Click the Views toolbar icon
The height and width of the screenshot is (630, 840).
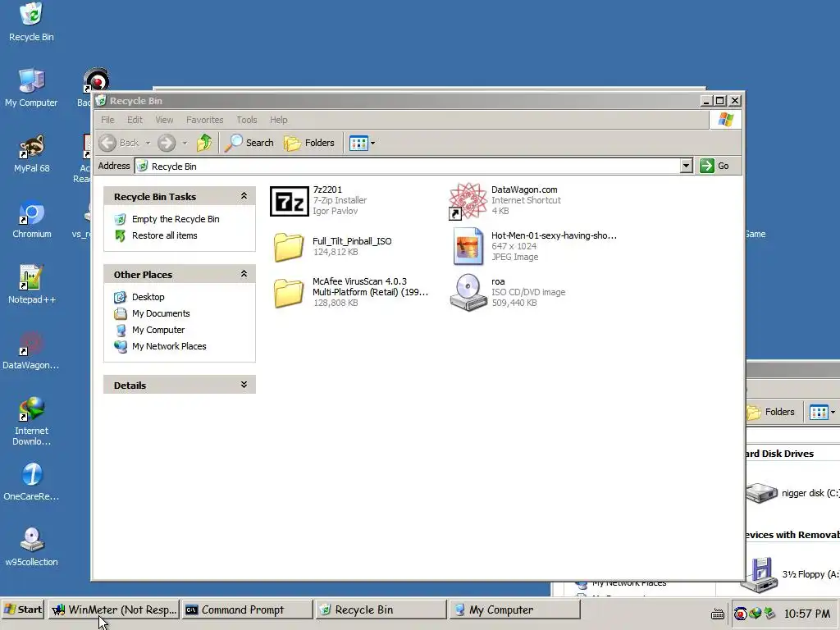pyautogui.click(x=358, y=143)
